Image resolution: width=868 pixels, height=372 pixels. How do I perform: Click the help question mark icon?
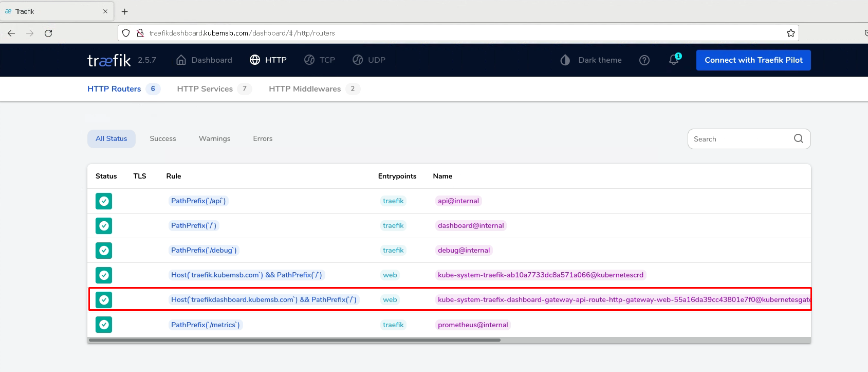click(x=644, y=60)
